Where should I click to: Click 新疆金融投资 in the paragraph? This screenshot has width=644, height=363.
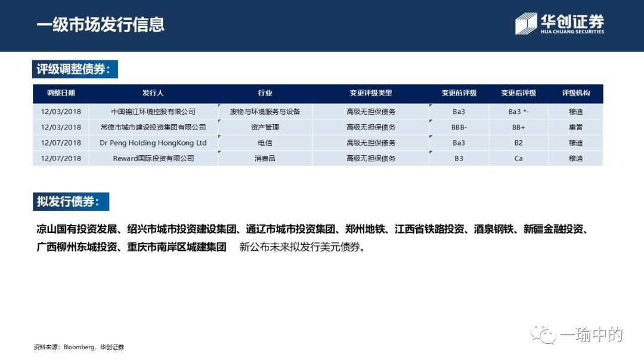pyautogui.click(x=553, y=229)
